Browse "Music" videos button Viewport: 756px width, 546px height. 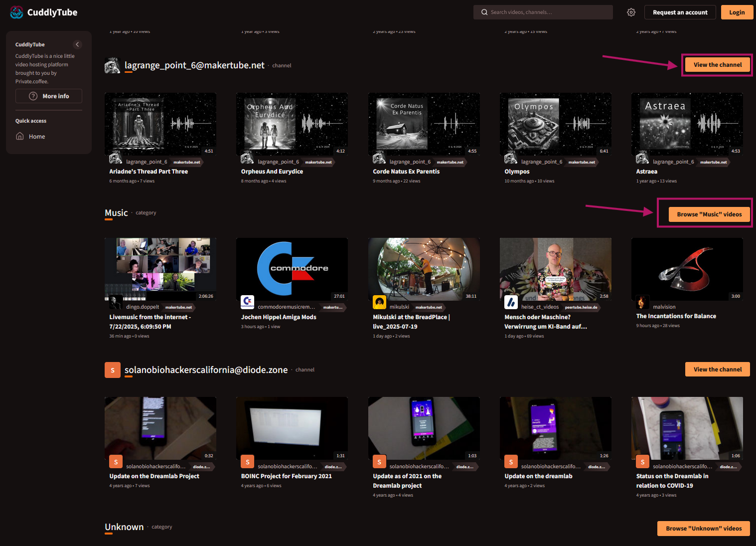pos(709,214)
